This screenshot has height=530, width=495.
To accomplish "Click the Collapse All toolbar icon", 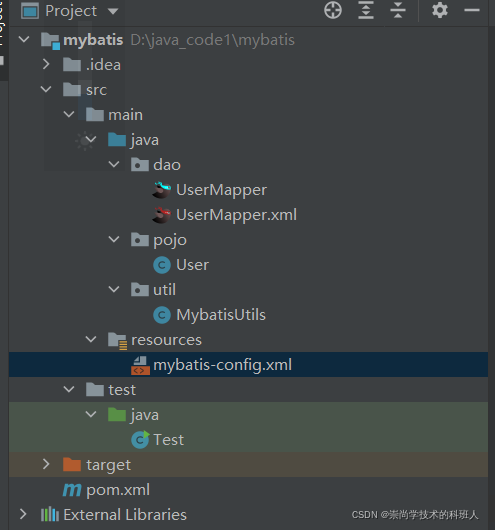I will tap(398, 10).
